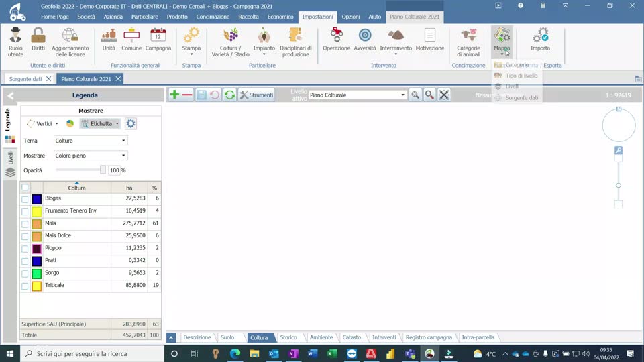Open Coltura / Varietà / Stadio
This screenshot has width=644, height=362.
[x=230, y=42]
